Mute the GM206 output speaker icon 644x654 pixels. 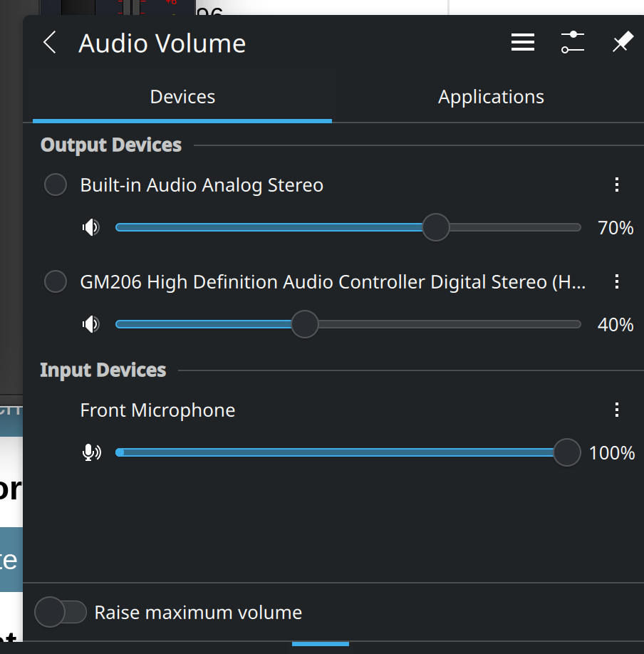coord(90,325)
